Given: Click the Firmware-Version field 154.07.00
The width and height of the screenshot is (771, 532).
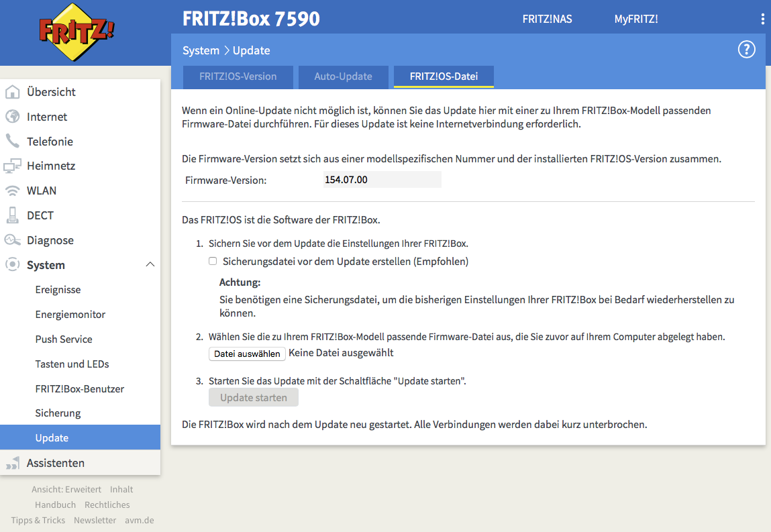Looking at the screenshot, I should click(x=382, y=180).
